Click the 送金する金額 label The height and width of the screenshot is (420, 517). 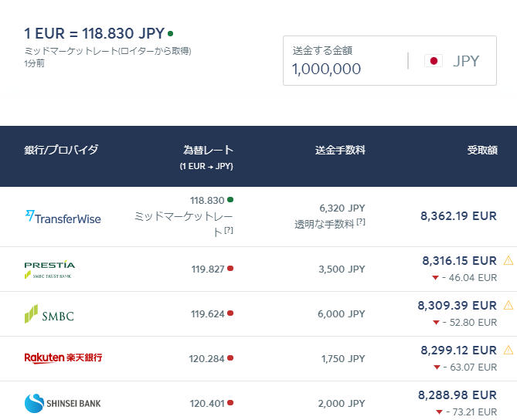click(322, 50)
